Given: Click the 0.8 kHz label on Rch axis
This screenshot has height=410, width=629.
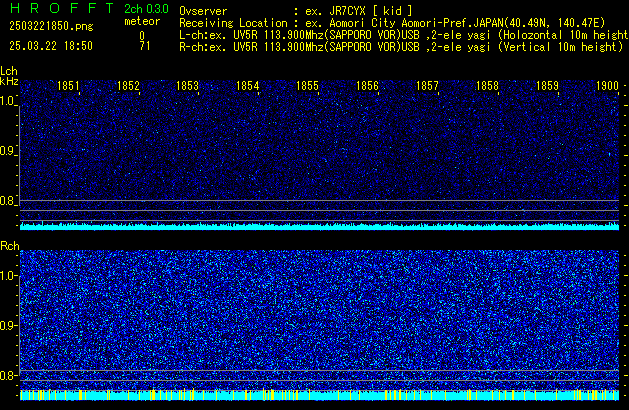Looking at the screenshot, I should pos(7,375).
